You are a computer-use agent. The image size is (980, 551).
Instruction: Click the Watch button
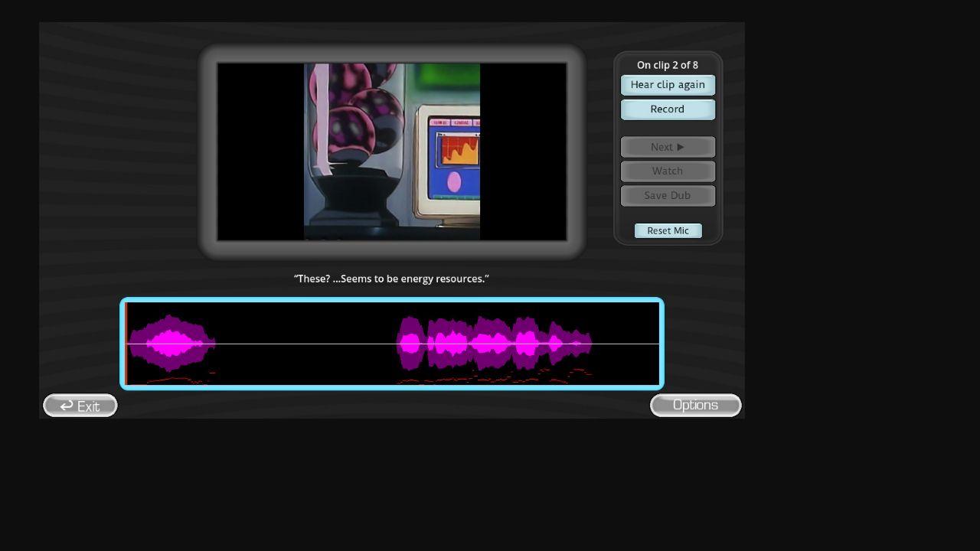(668, 171)
